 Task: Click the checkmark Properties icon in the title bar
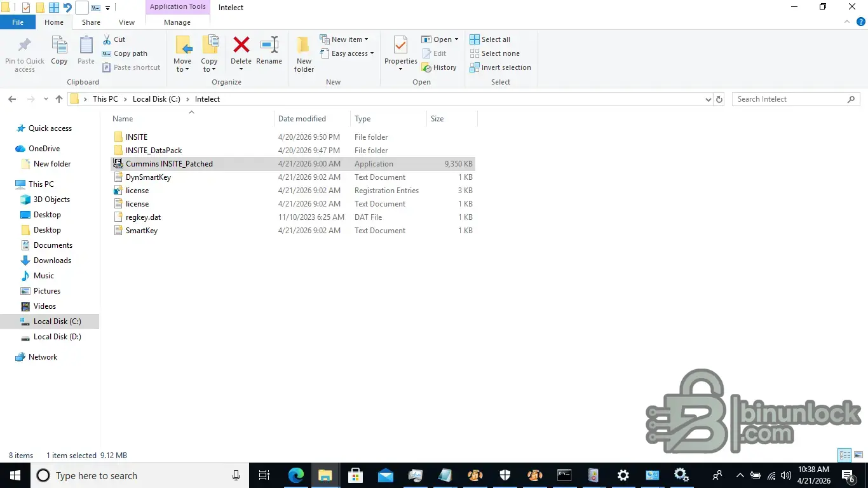[x=26, y=8]
